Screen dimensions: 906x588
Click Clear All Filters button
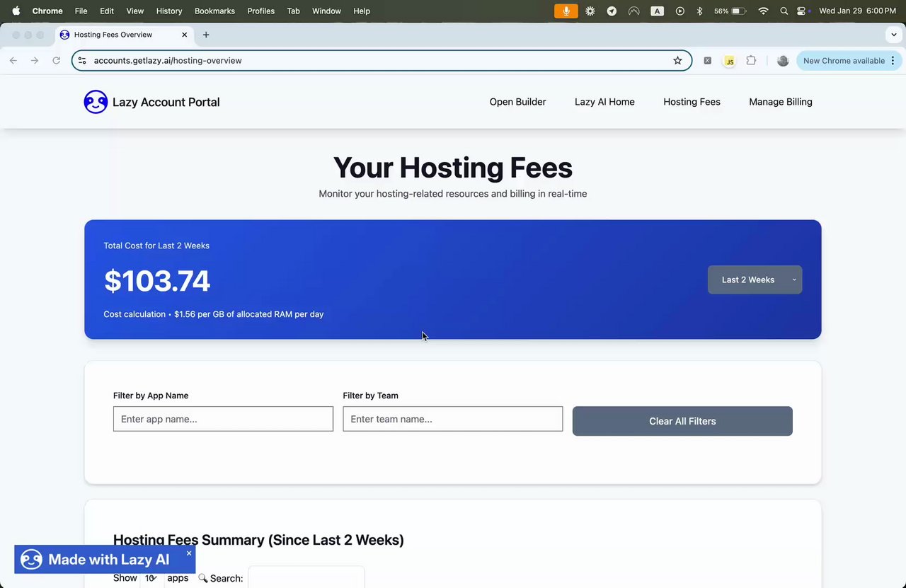[682, 421]
